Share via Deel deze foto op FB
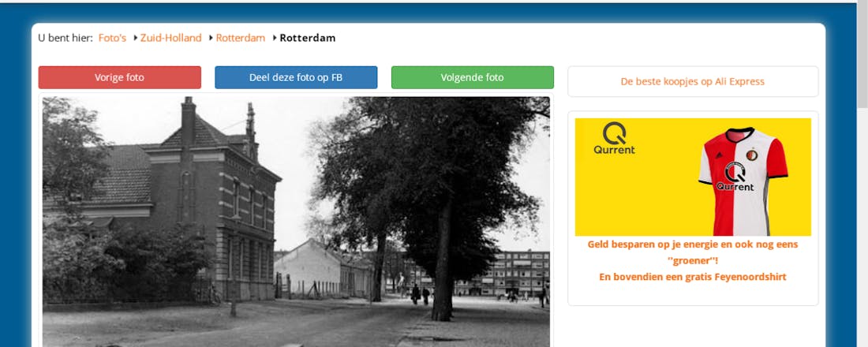The width and height of the screenshot is (868, 347). 296,77
